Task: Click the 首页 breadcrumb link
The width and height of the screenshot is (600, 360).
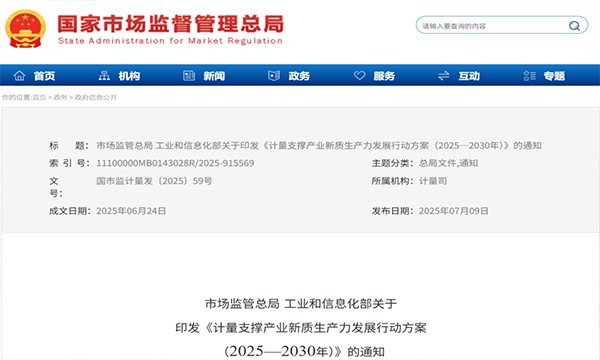Action: click(39, 98)
